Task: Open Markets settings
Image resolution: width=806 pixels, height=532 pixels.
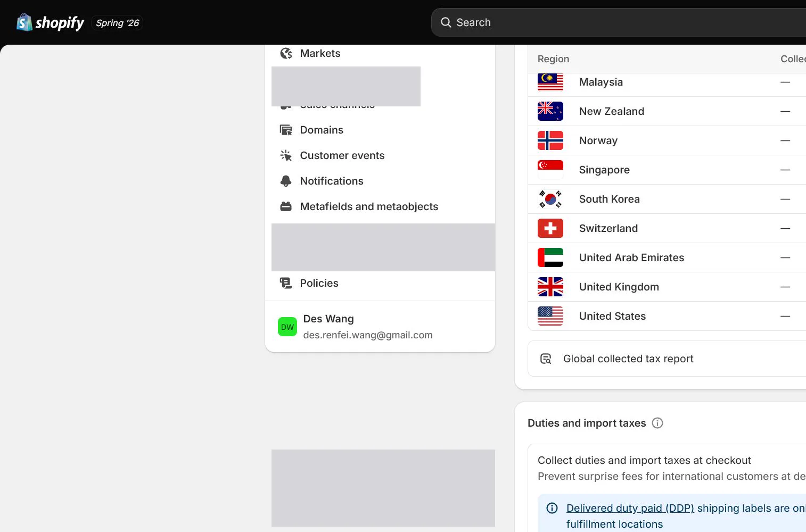Action: pyautogui.click(x=380, y=53)
